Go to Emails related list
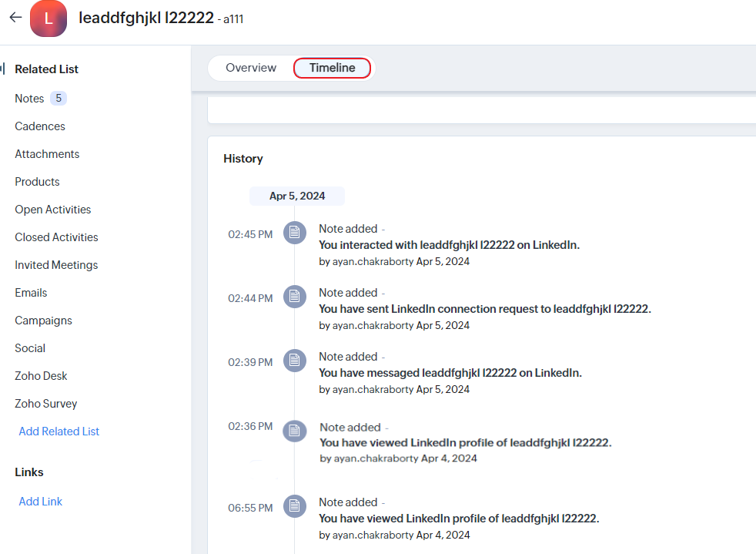 tap(31, 293)
